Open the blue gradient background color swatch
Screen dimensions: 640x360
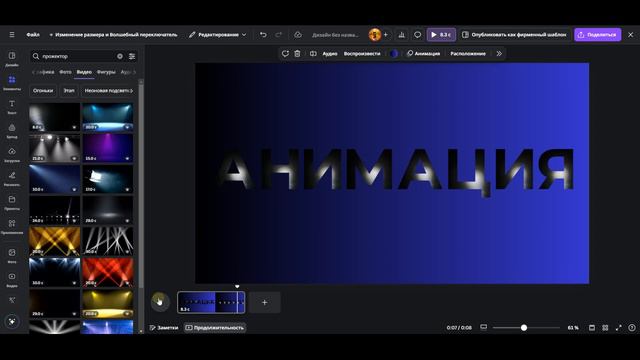pyautogui.click(x=394, y=53)
